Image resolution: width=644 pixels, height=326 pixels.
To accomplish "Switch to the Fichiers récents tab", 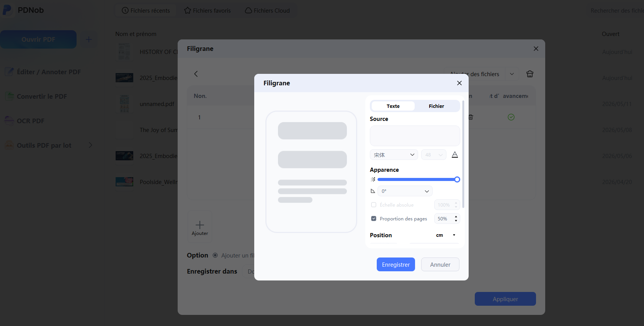I will point(145,10).
